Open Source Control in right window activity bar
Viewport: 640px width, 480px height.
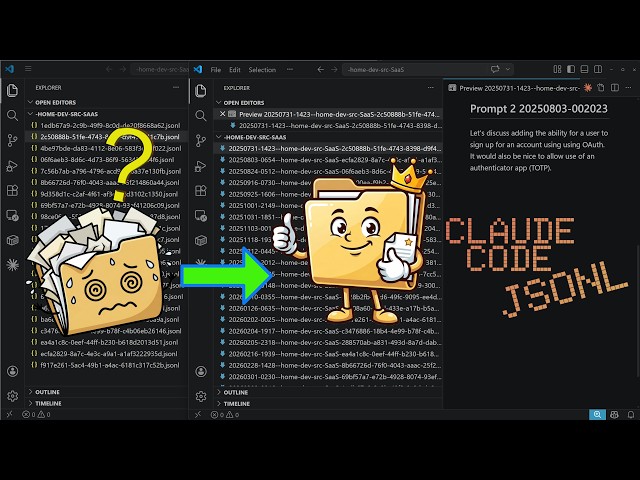tap(200, 141)
